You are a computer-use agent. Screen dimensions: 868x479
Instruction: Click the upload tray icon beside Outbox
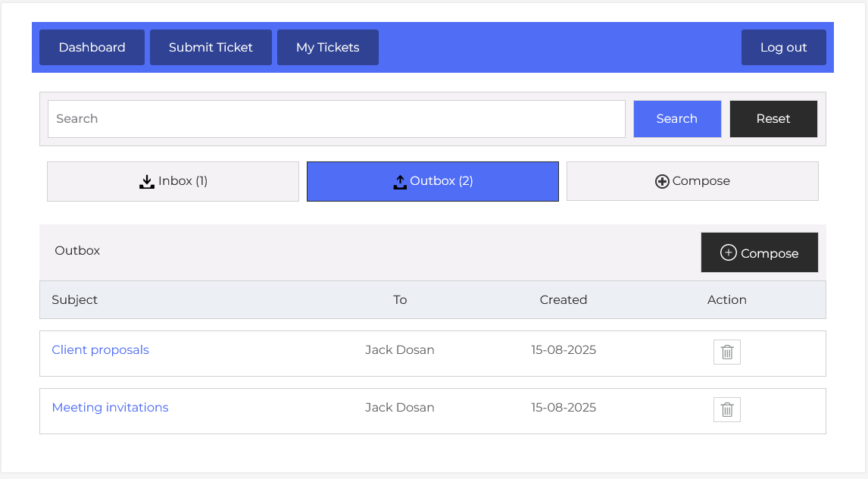click(400, 182)
